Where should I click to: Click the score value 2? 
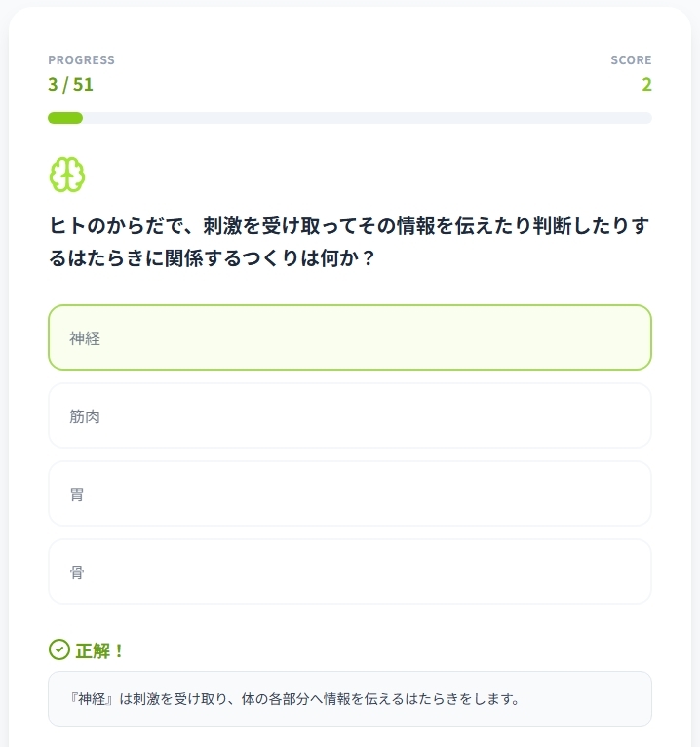coord(646,84)
